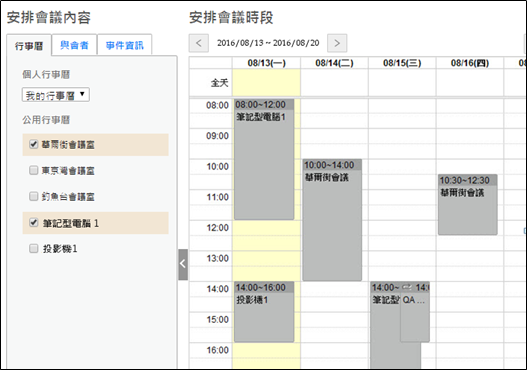The image size is (527, 370).
Task: Switch to the 行事曆 tab
Action: [x=29, y=45]
